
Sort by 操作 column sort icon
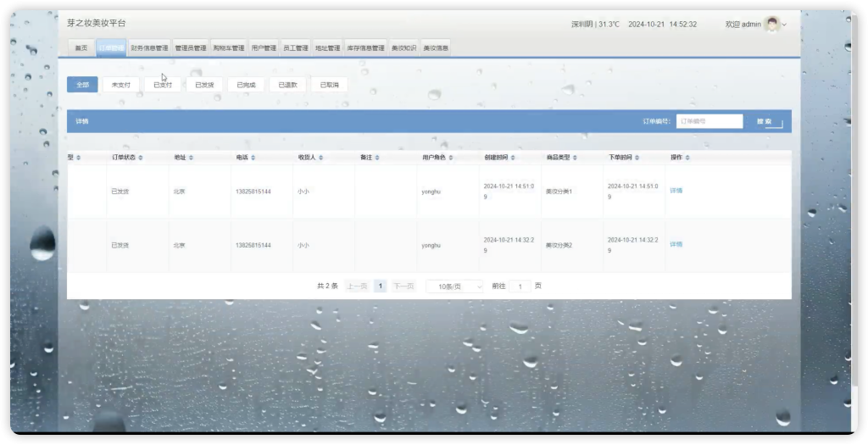(687, 158)
